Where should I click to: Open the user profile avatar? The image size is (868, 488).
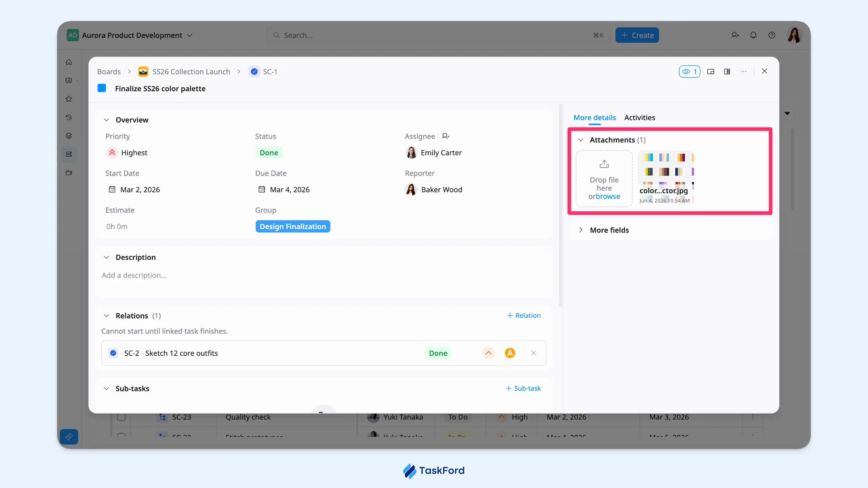click(794, 35)
